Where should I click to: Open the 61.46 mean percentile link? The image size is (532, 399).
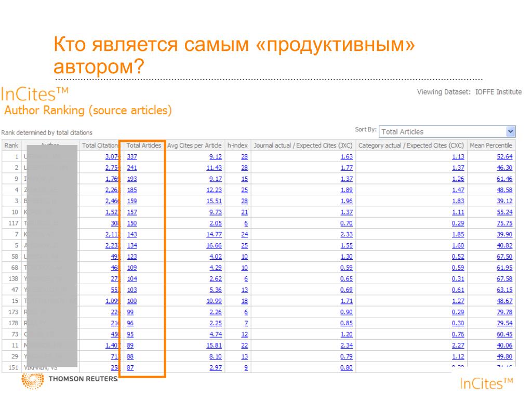(504, 179)
